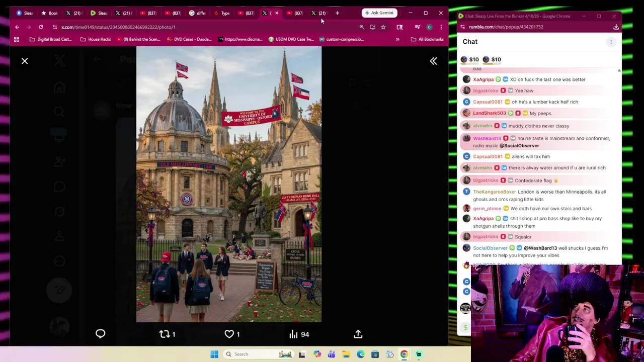Switch to Google Chrome on the taskbar

tap(404, 354)
